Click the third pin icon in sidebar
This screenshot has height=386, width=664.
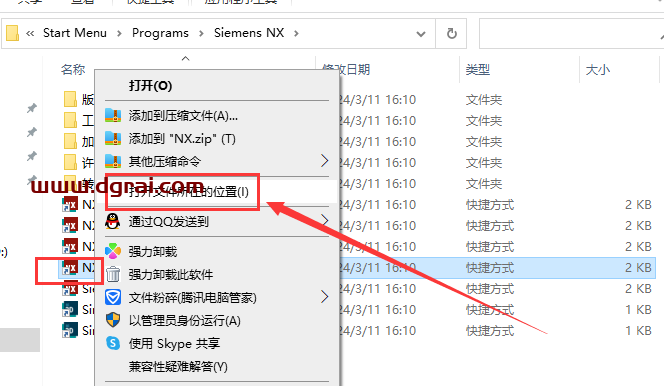(32, 156)
